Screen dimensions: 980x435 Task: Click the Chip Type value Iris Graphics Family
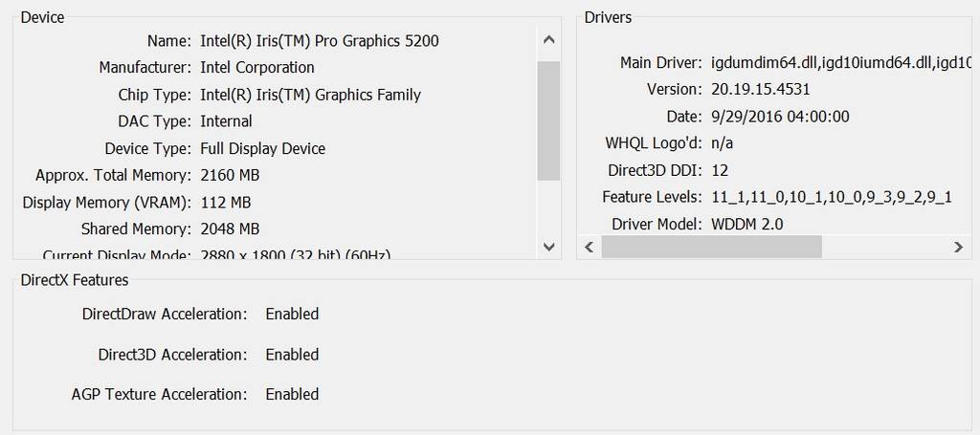310,95
